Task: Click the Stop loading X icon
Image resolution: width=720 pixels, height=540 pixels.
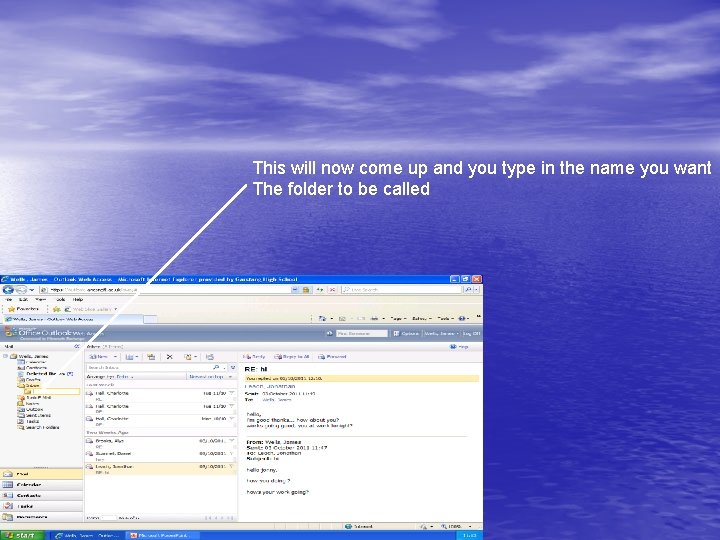Action: point(332,290)
